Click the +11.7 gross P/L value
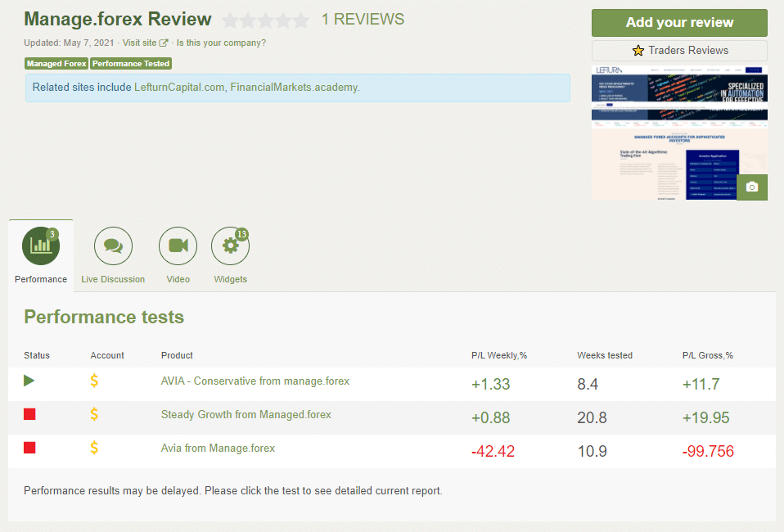Image resolution: width=784 pixels, height=532 pixels. coord(701,384)
